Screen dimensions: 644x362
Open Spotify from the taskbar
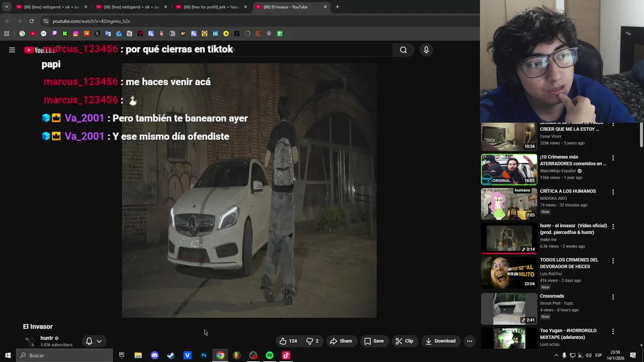tap(270, 355)
